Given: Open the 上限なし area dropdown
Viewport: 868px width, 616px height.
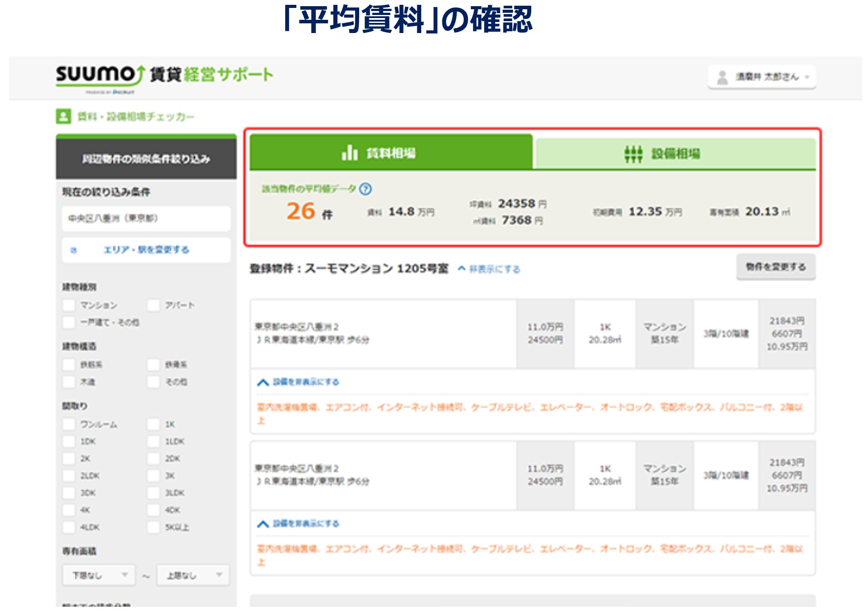Looking at the screenshot, I should 193,575.
